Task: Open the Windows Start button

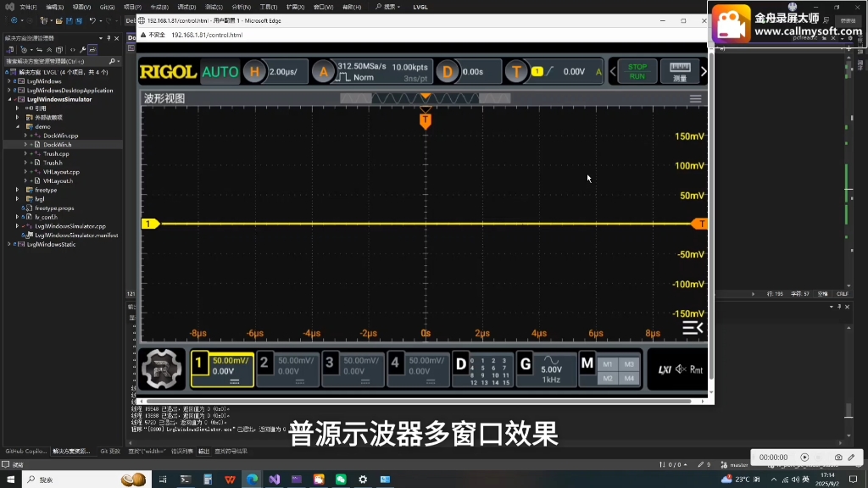Action: 10,480
